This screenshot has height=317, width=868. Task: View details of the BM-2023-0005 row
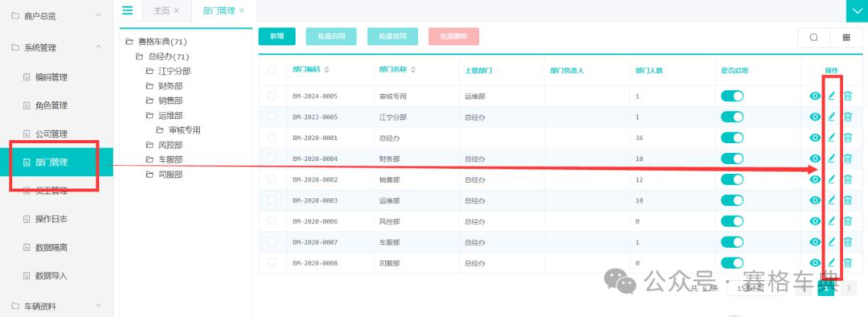[x=814, y=117]
